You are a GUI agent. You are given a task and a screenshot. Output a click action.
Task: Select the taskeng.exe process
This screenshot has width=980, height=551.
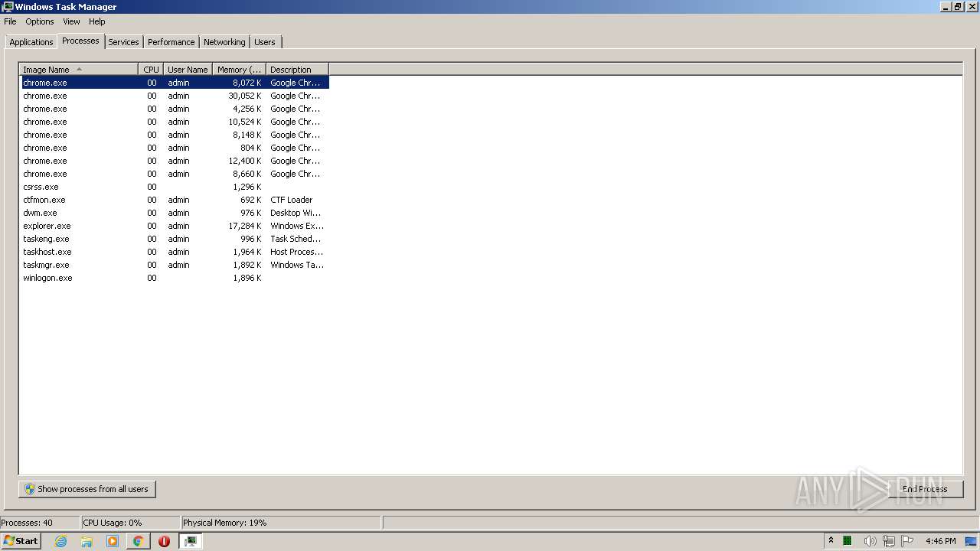tap(175, 239)
